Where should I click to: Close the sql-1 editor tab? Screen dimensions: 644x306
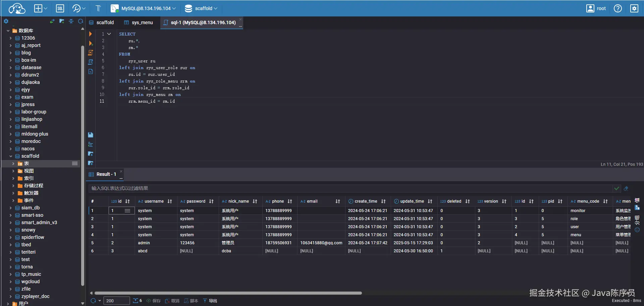pos(240,19)
